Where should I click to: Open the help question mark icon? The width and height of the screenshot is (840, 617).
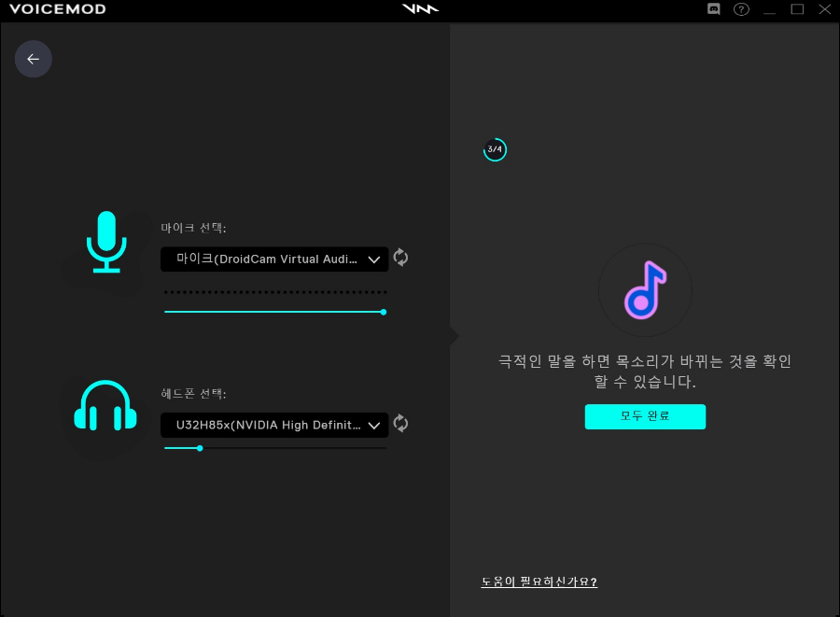point(741,9)
